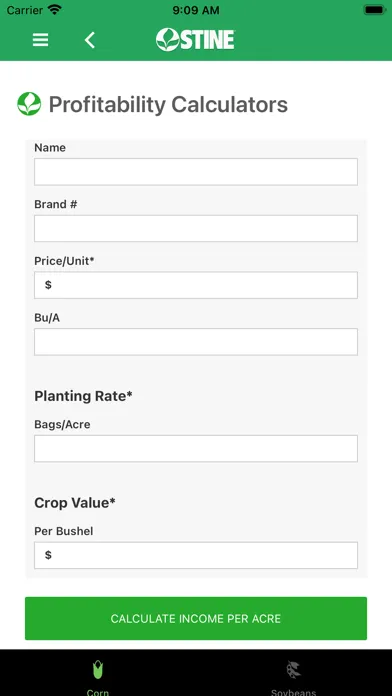Tap the Crop Value section label
The width and height of the screenshot is (392, 696).
(75, 502)
